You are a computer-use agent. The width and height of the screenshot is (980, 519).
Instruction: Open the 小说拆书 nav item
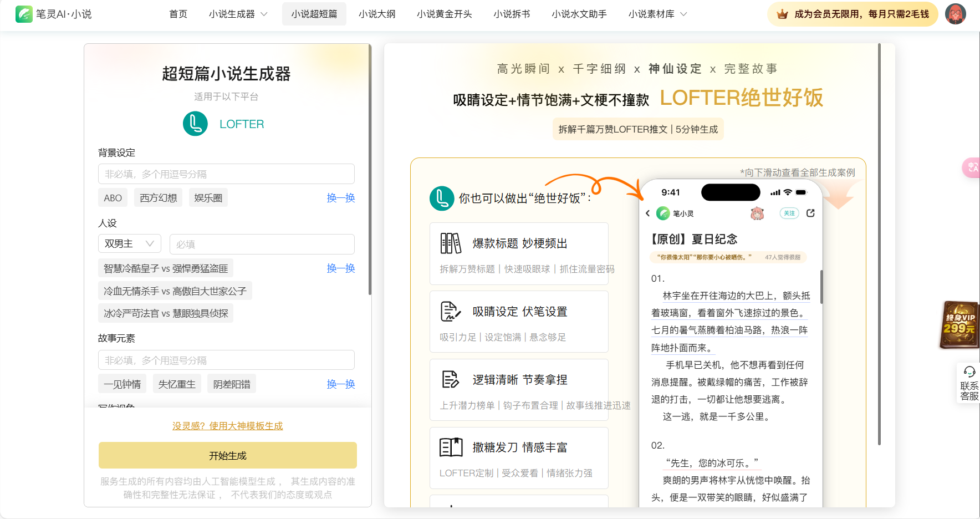512,14
